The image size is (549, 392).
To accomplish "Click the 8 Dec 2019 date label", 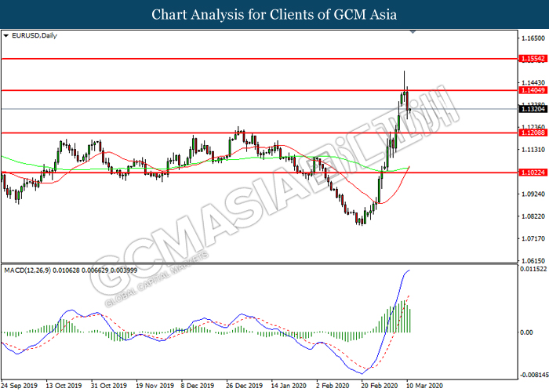I will tap(196, 386).
